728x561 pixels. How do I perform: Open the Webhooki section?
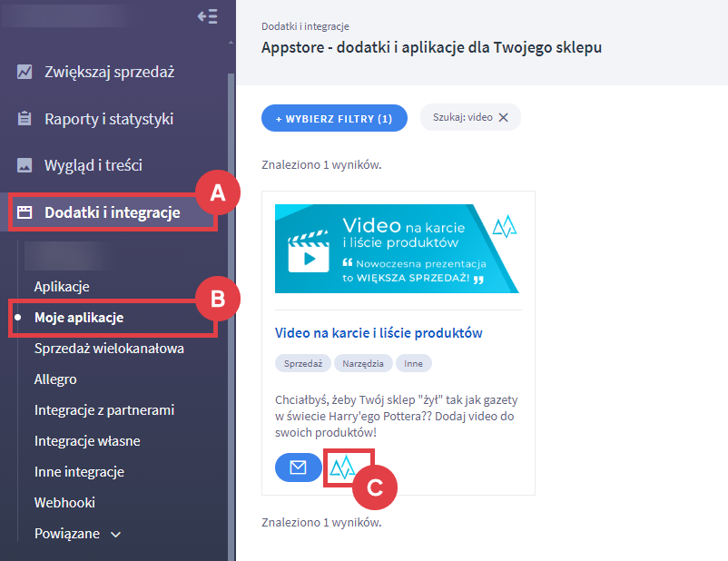pos(64,502)
